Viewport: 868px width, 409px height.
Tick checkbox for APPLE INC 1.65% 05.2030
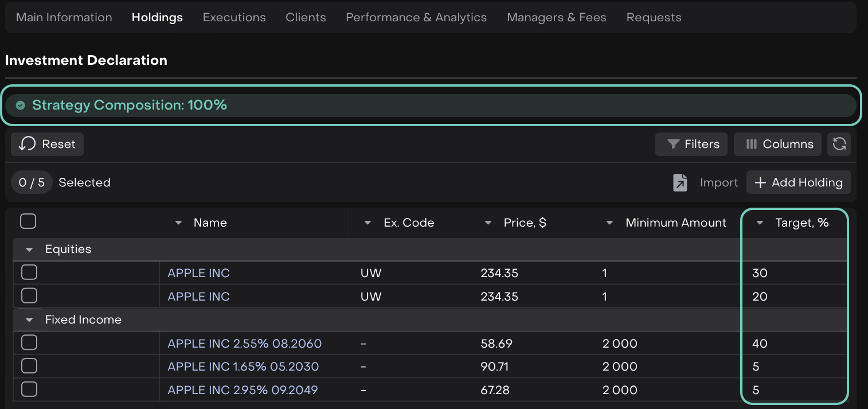[x=29, y=366]
